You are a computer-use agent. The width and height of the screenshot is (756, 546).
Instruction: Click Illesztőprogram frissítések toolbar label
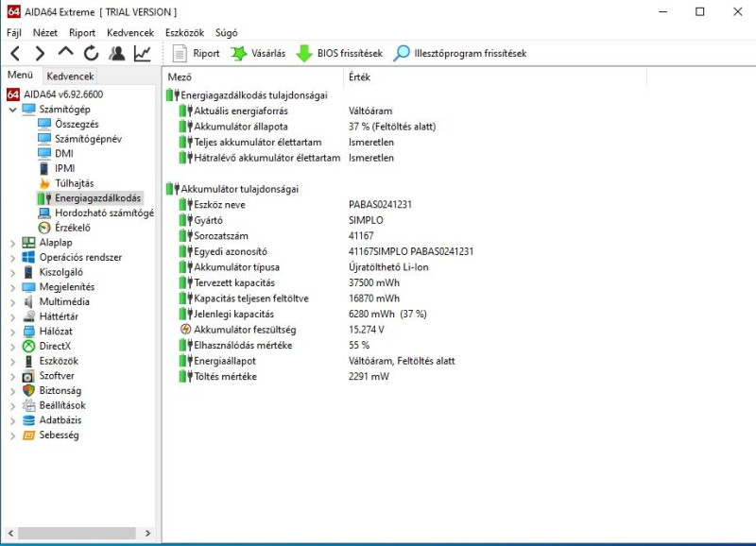pos(470,54)
